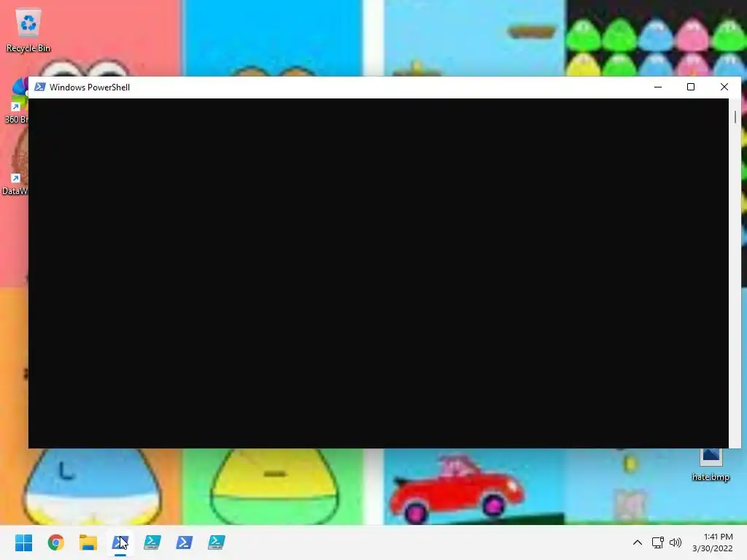Close the Windows PowerShell window

click(724, 87)
